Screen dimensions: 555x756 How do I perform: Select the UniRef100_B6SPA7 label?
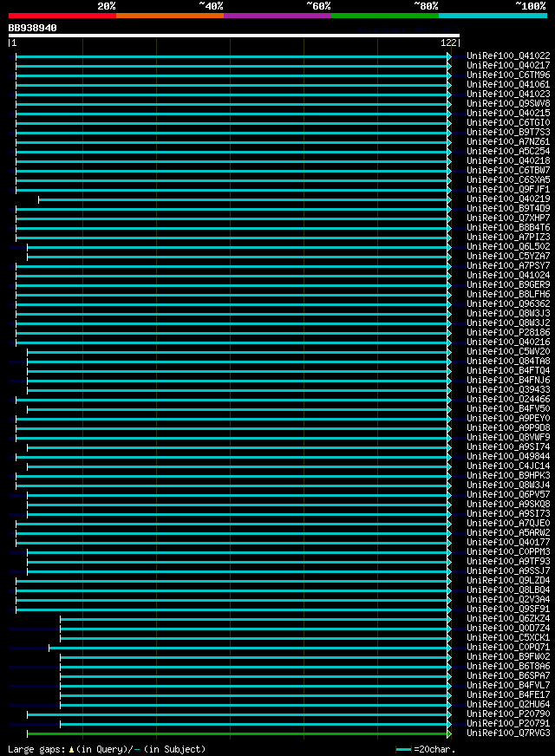pyautogui.click(x=508, y=676)
